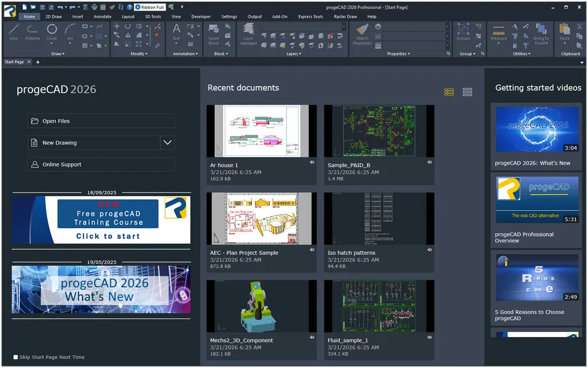
Task: Select the Measure tool
Action: [x=498, y=32]
